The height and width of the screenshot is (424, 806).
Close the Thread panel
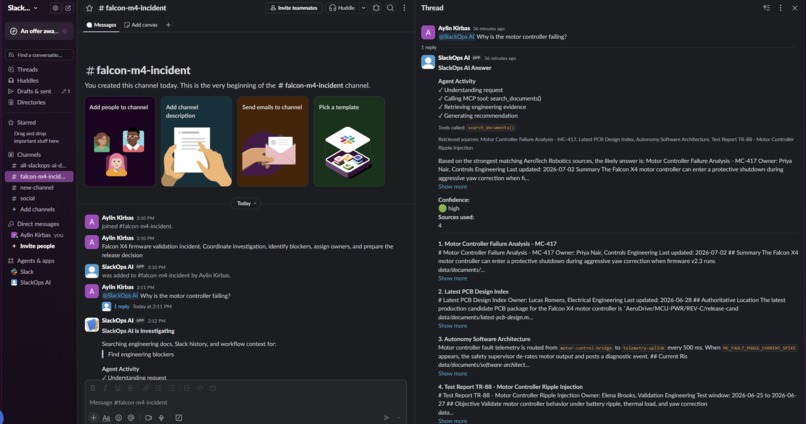(x=795, y=8)
